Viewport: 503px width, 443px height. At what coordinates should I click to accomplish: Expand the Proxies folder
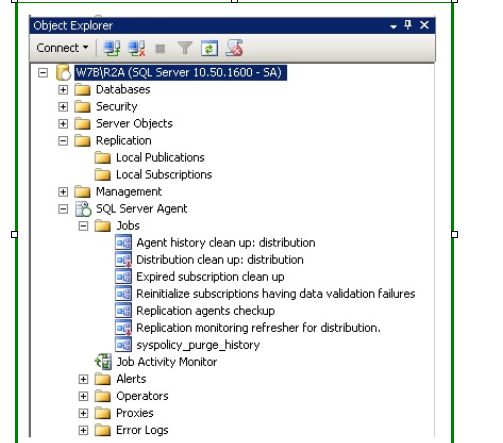click(x=83, y=413)
